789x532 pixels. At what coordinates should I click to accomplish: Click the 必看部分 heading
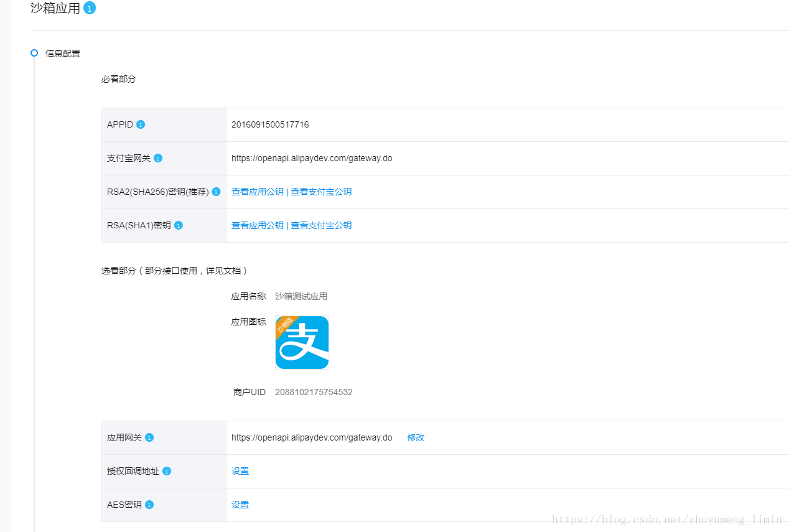[x=118, y=79]
